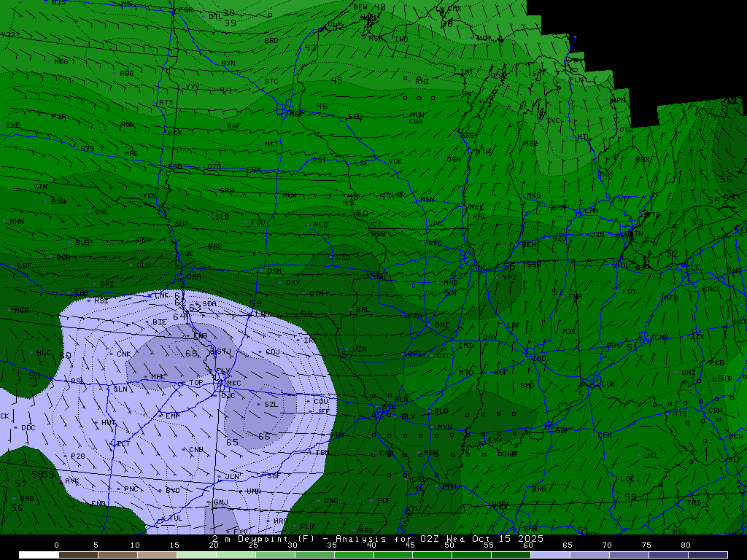Select the JLN station label
This screenshot has height=560, width=747.
pyautogui.click(x=232, y=477)
